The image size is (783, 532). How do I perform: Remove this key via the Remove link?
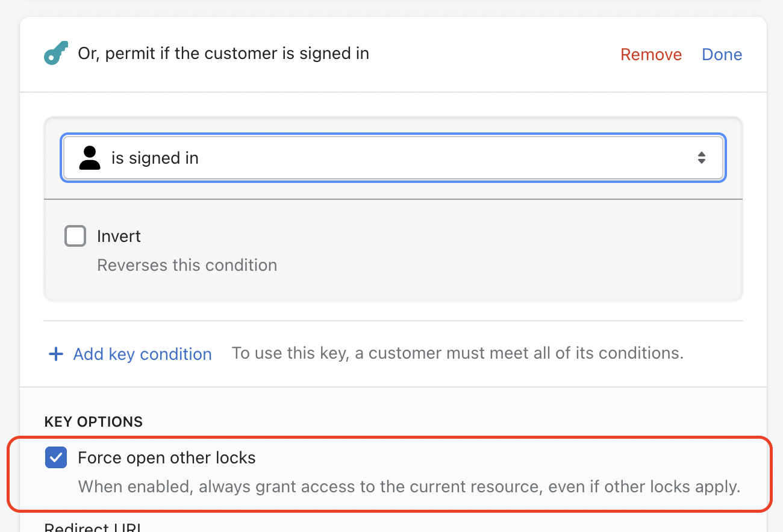coord(651,54)
